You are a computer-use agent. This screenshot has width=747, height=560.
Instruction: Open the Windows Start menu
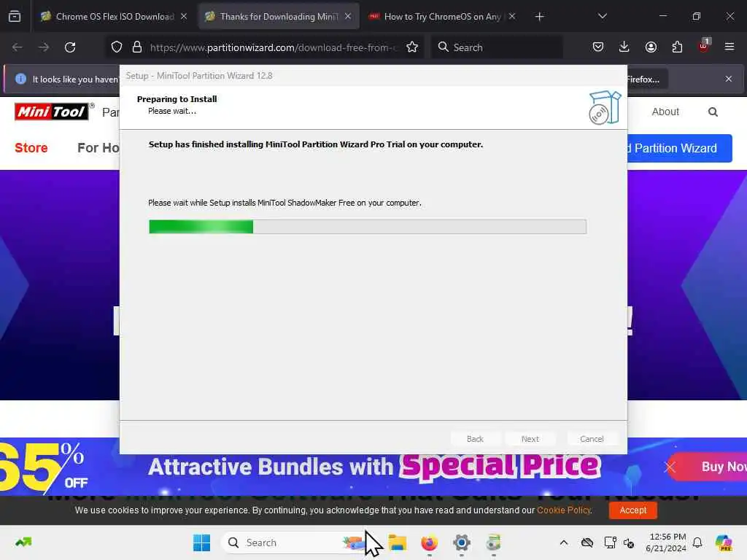[x=201, y=542]
